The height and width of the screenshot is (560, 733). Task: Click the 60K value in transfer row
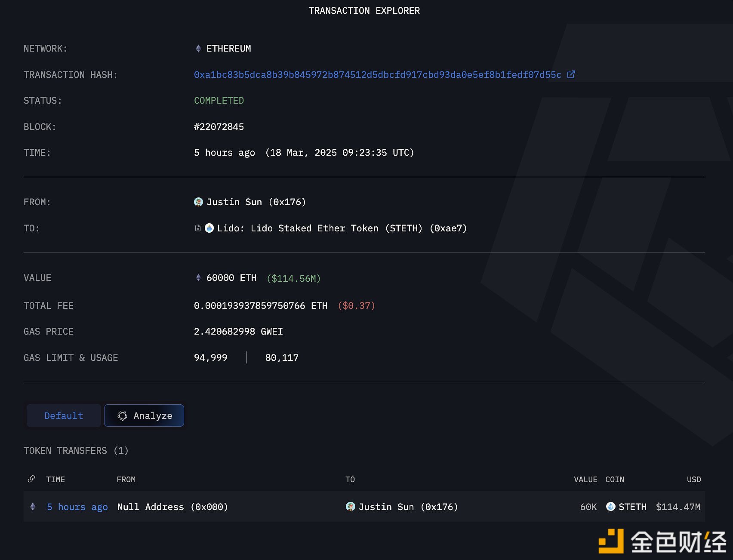coord(588,507)
